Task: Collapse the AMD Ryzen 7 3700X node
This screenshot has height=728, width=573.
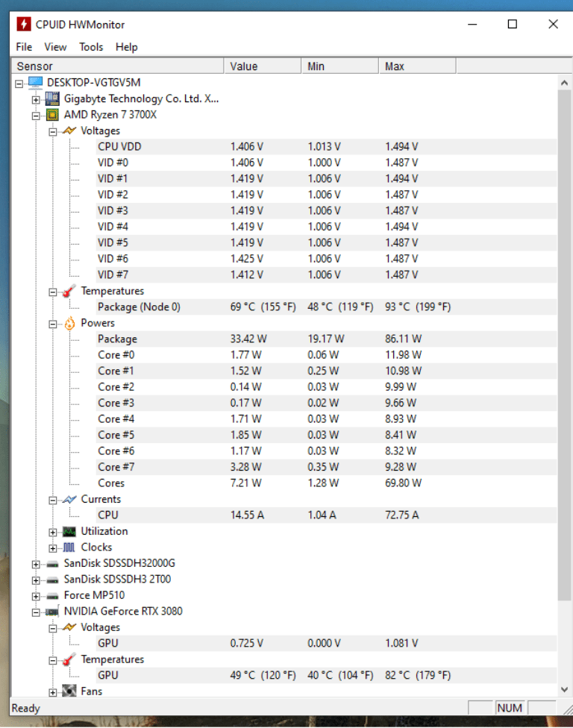Action: tap(36, 116)
